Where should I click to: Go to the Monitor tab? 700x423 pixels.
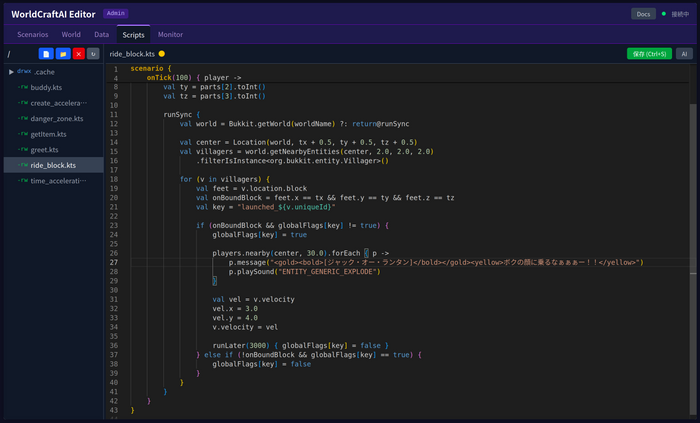pyautogui.click(x=170, y=34)
